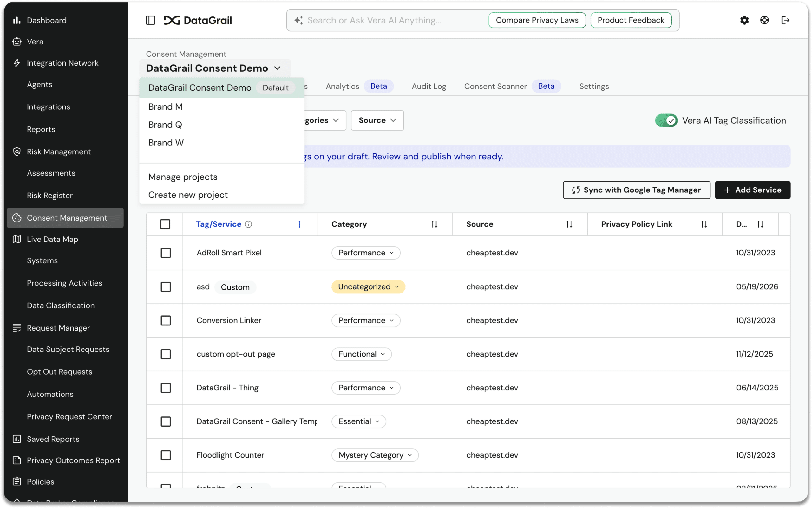Choose Manage projects from menu
The width and height of the screenshot is (812, 508).
222,177
